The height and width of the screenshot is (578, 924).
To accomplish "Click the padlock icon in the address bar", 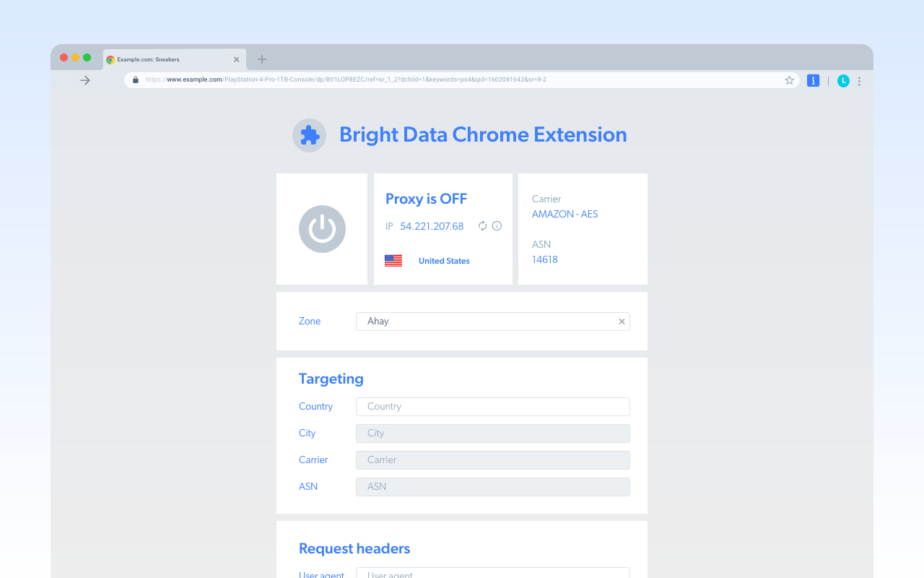I will (x=136, y=79).
